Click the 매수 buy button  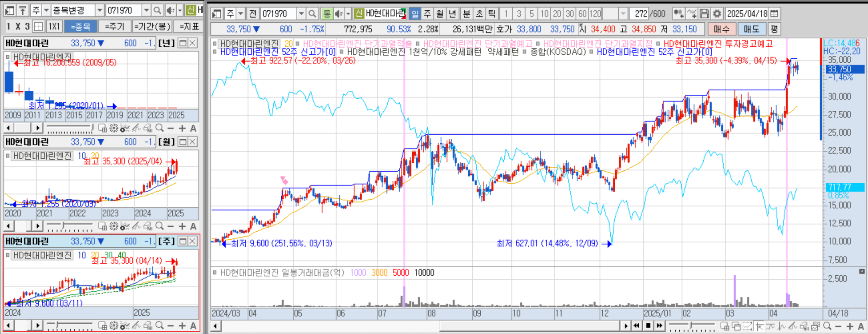[x=721, y=29]
